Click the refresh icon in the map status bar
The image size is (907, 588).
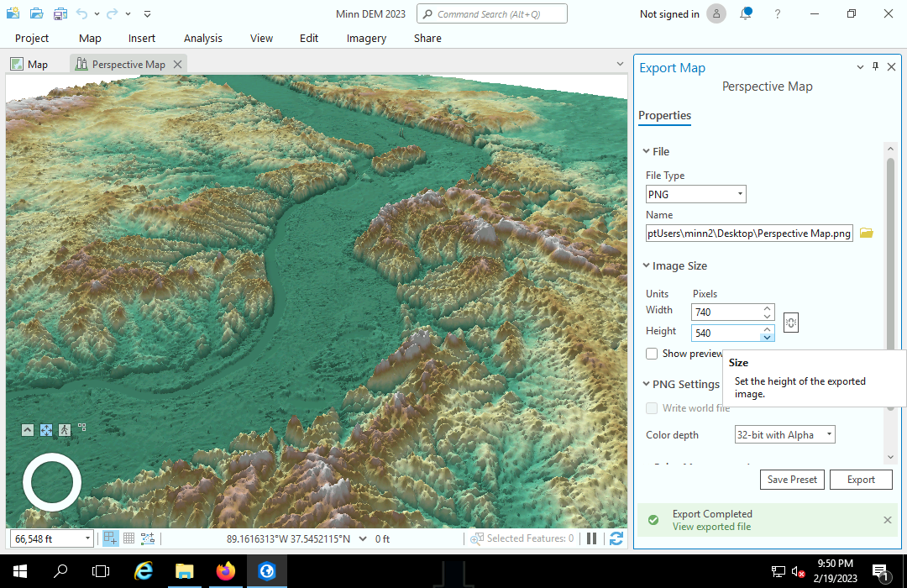tap(616, 538)
